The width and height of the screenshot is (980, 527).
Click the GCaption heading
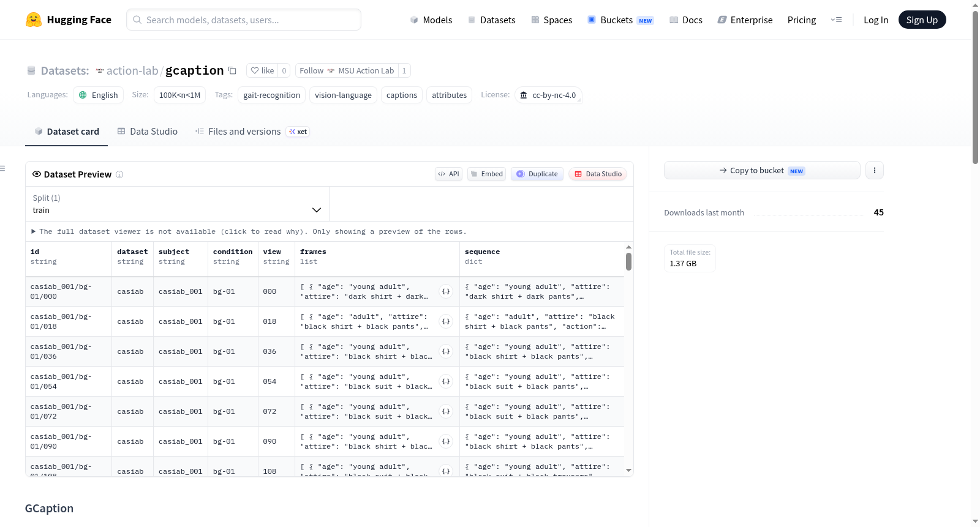pos(49,509)
